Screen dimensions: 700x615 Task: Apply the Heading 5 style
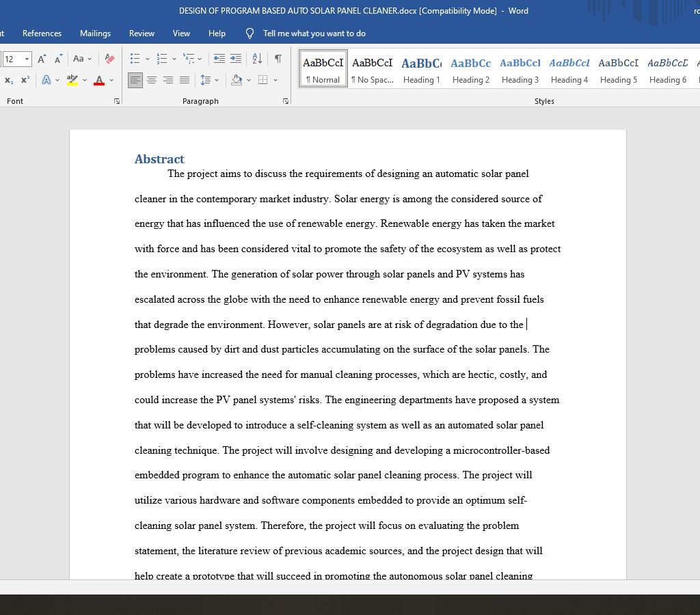618,69
